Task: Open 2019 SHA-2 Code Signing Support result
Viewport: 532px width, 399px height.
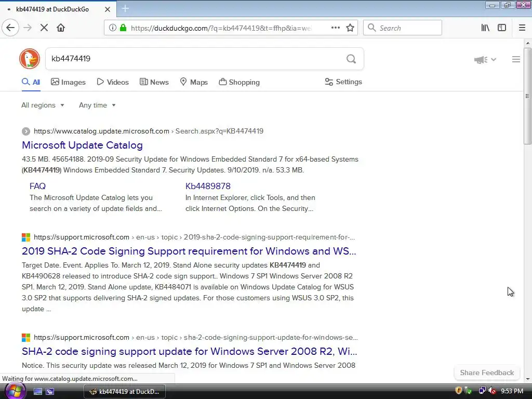Action: click(189, 251)
